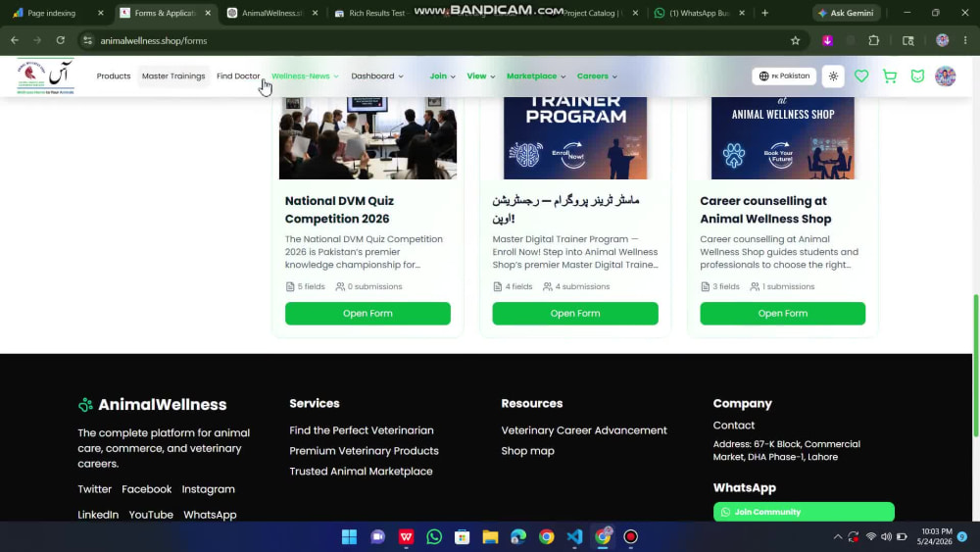Open the wishlist heart icon
980x552 pixels.
pyautogui.click(x=861, y=76)
